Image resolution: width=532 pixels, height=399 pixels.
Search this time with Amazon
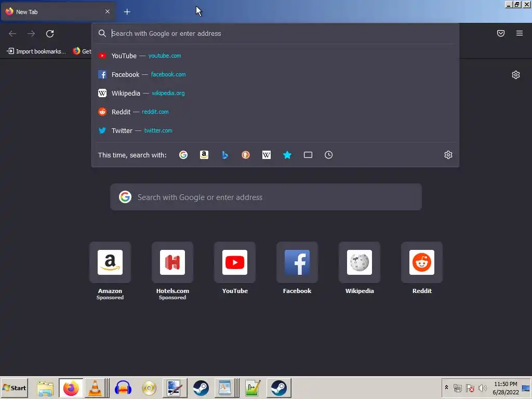point(204,155)
